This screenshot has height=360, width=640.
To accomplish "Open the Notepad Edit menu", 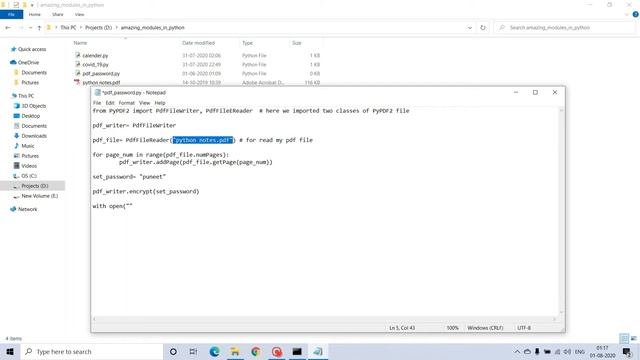I will pos(110,103).
